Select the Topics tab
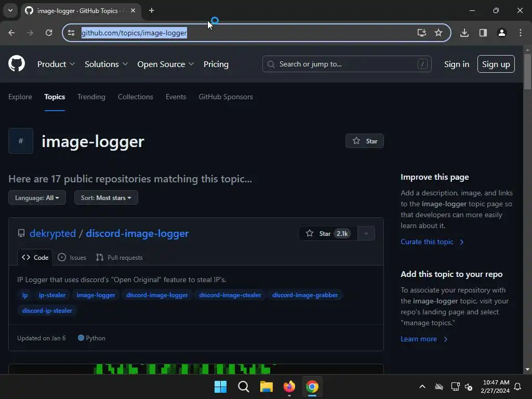532x399 pixels. pos(55,97)
